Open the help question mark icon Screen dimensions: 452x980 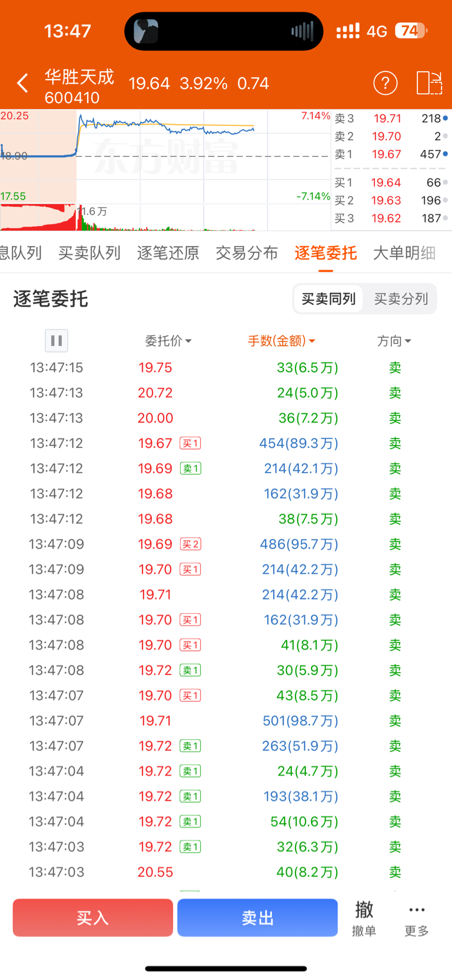(385, 83)
